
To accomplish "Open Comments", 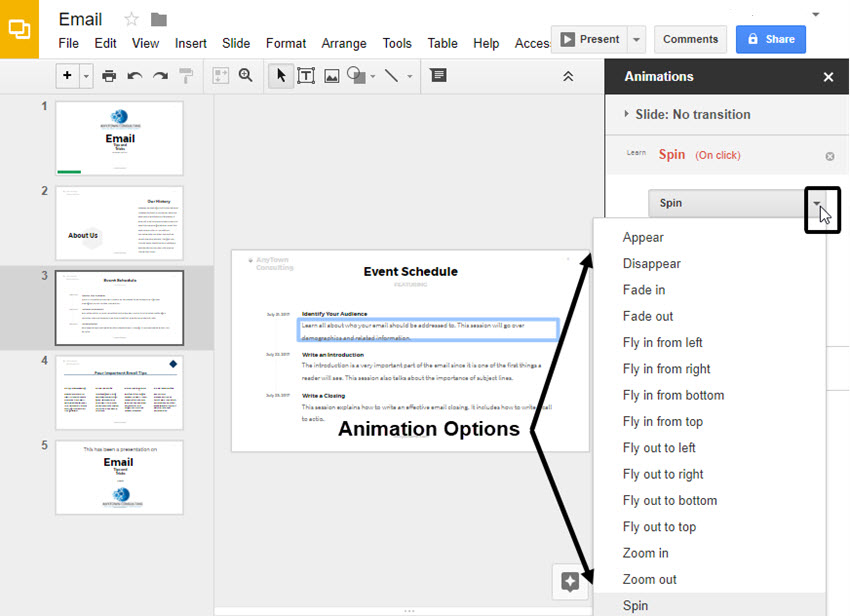I will 690,39.
